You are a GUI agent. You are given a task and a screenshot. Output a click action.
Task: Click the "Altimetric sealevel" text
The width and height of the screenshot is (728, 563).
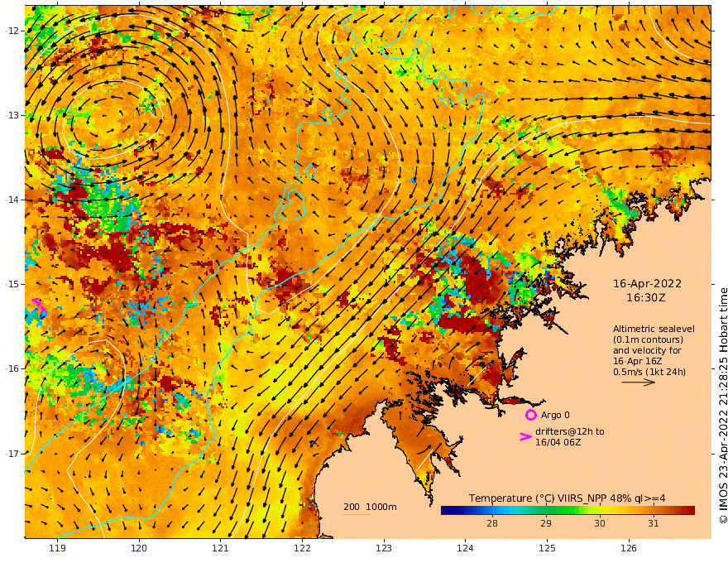(654, 329)
